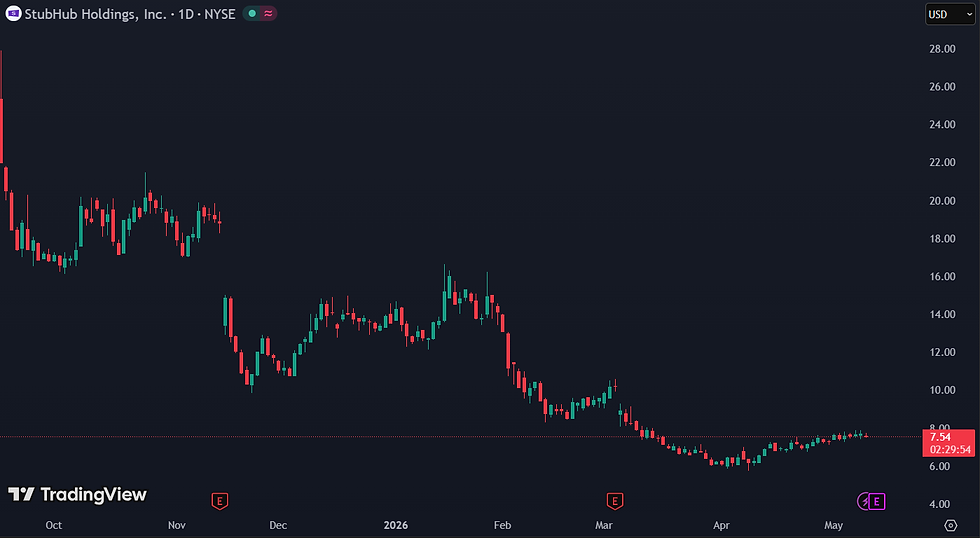Image resolution: width=980 pixels, height=538 pixels.
Task: Click the 12.00 price axis label
Action: pyautogui.click(x=942, y=352)
